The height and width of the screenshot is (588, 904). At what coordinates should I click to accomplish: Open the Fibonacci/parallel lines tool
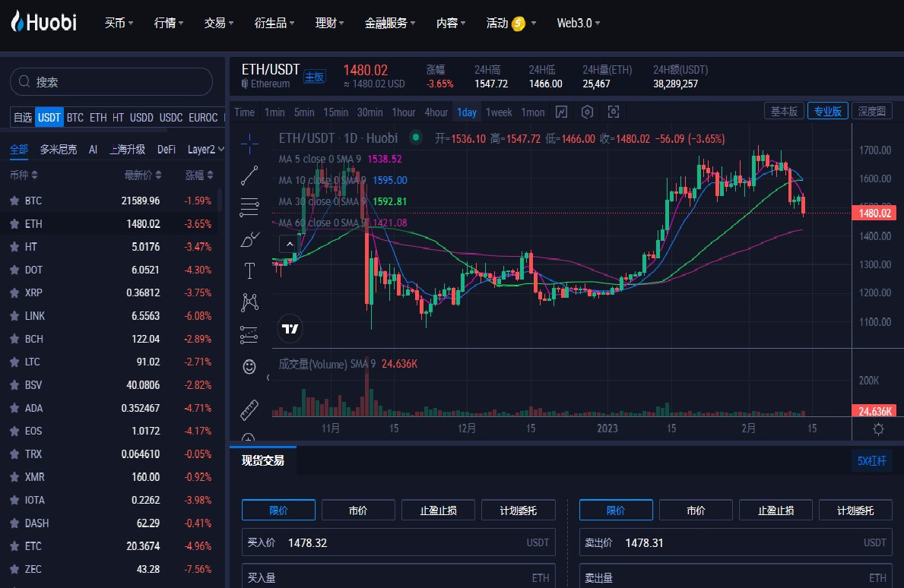click(249, 207)
